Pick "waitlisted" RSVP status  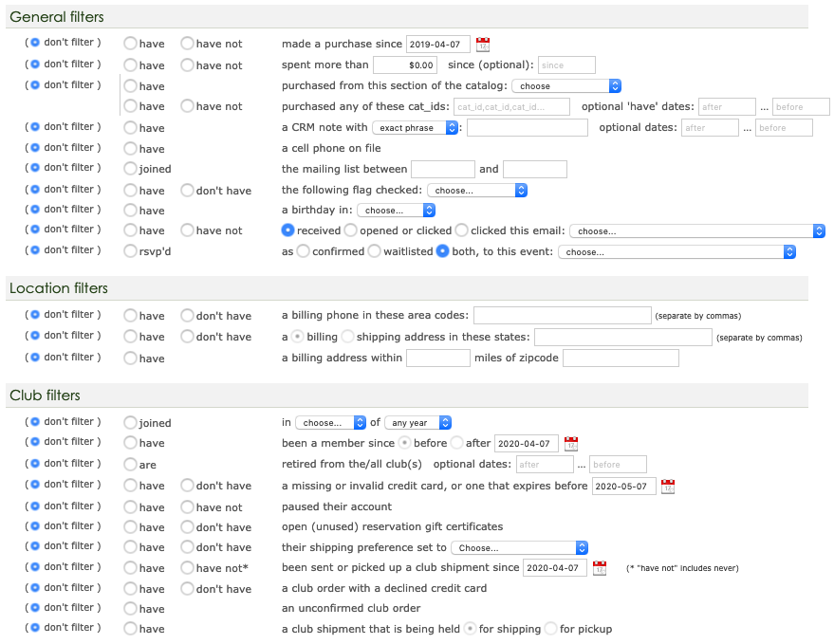point(375,251)
